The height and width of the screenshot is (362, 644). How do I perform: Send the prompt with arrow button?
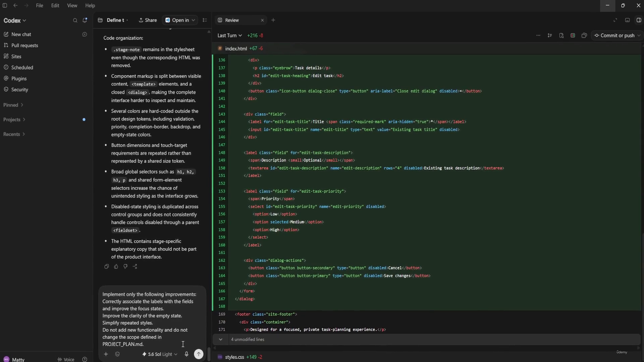coord(199,354)
